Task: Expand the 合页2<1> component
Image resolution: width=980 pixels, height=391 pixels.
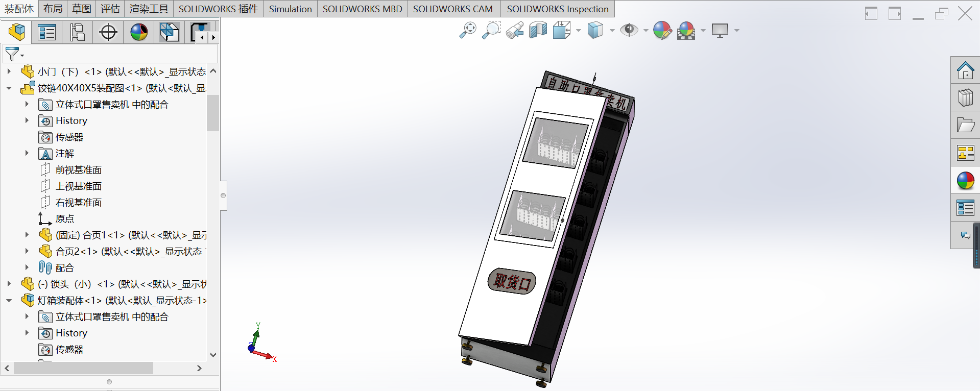Action: pyautogui.click(x=27, y=251)
